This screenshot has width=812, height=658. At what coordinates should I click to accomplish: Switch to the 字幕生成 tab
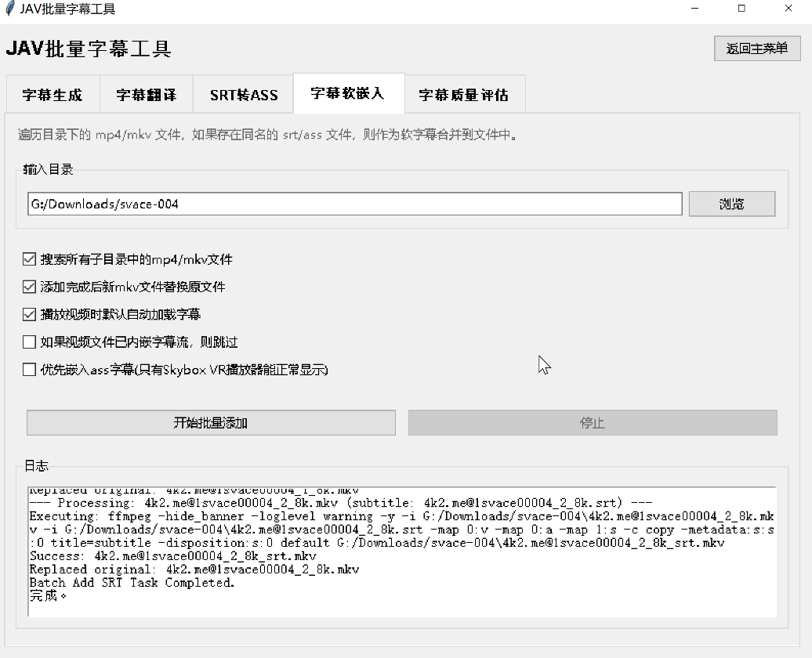53,95
